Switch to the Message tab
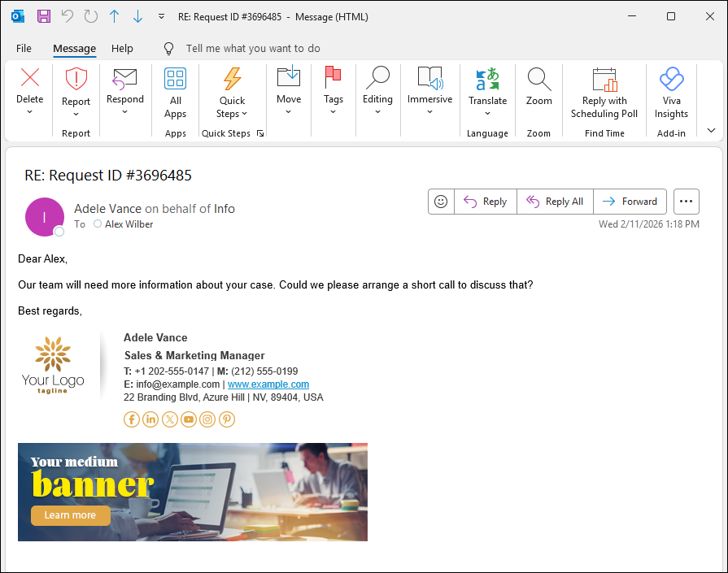 (x=74, y=48)
